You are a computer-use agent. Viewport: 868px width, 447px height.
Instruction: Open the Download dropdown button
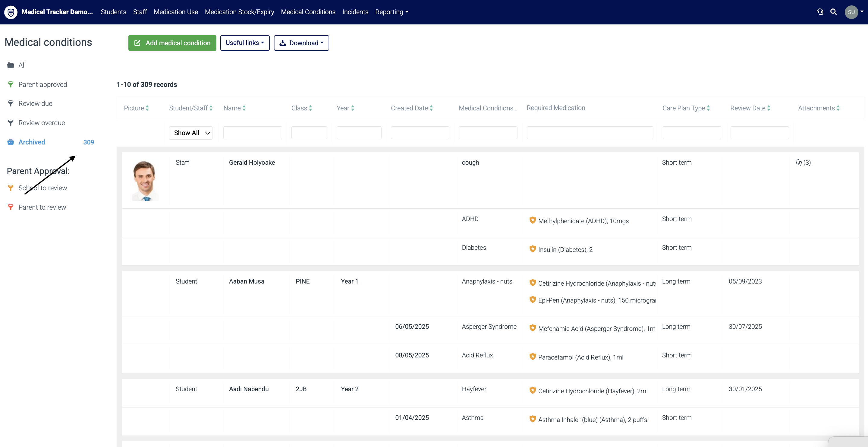301,43
